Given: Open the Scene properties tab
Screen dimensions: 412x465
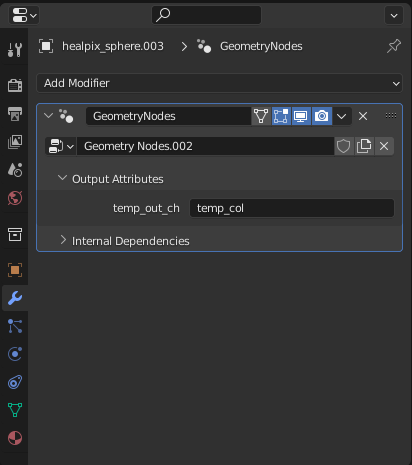Looking at the screenshot, I should click(15, 170).
